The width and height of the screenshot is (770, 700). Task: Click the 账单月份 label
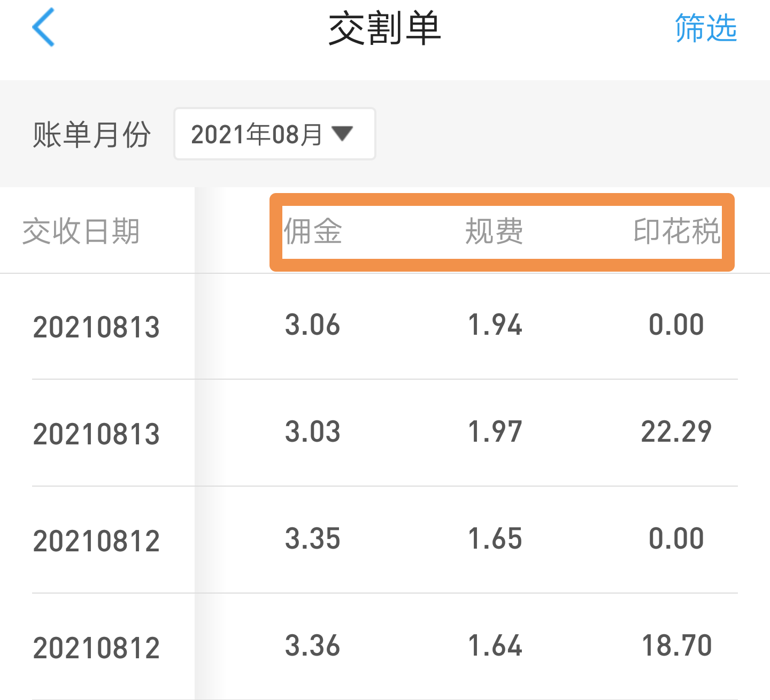click(92, 134)
